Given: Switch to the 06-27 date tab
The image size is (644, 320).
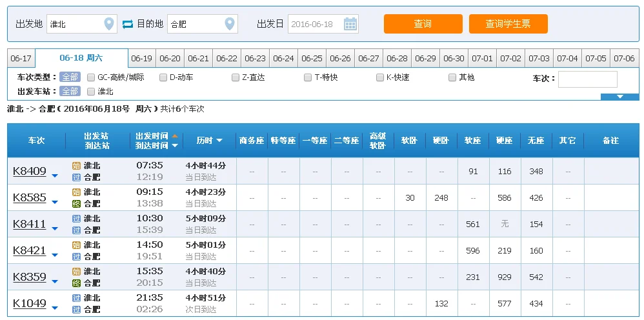Looking at the screenshot, I should click(x=369, y=58).
